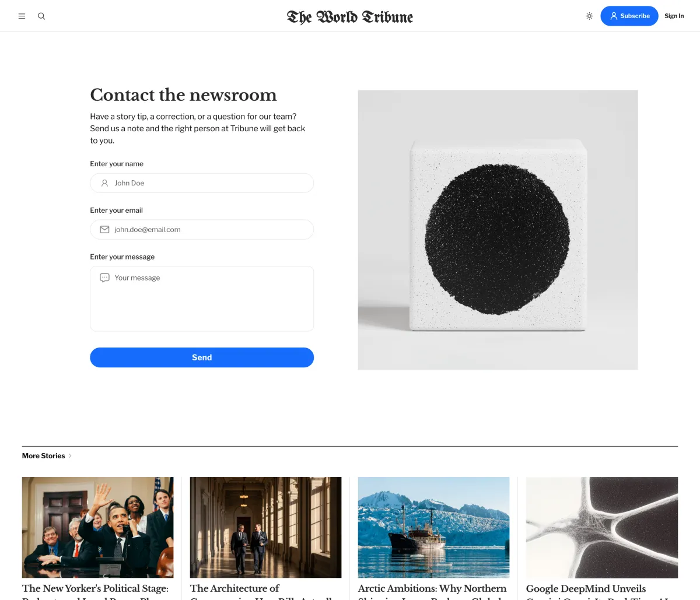This screenshot has width=700, height=600.
Task: Click the "Have a story tip" intro paragraph
Action: 198,128
